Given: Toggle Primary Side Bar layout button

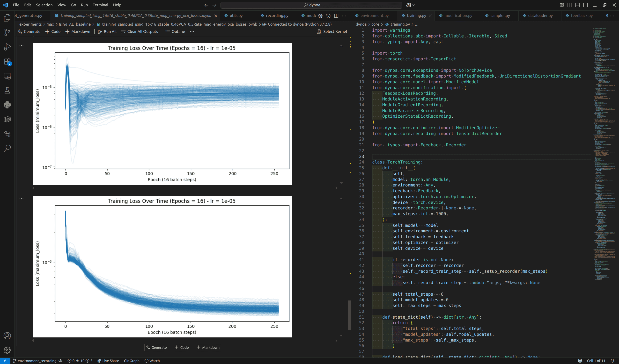Looking at the screenshot, I should coord(570,5).
